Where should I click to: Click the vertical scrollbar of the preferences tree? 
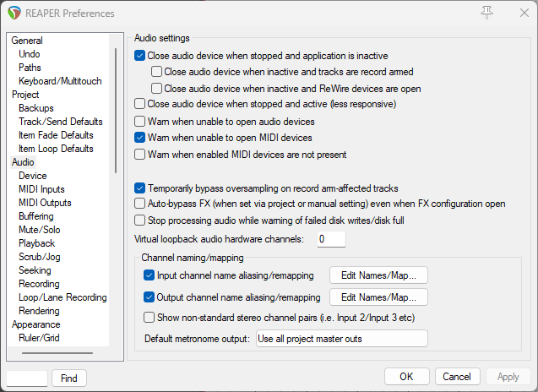(116, 111)
